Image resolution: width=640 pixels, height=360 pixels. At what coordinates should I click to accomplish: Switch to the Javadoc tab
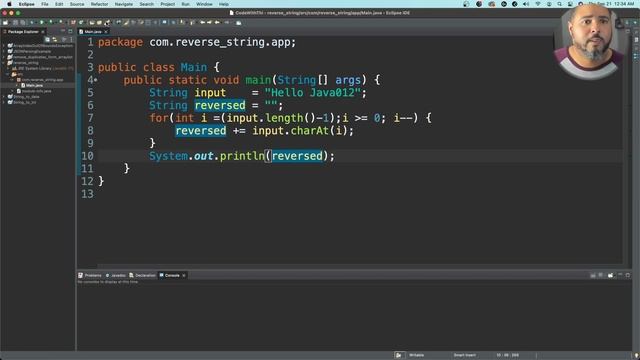(116, 276)
